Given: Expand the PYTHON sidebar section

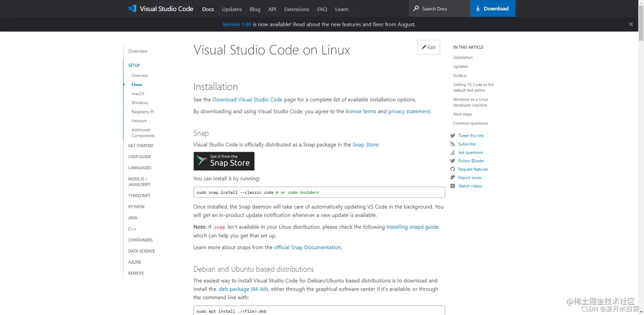Looking at the screenshot, I should (x=136, y=207).
